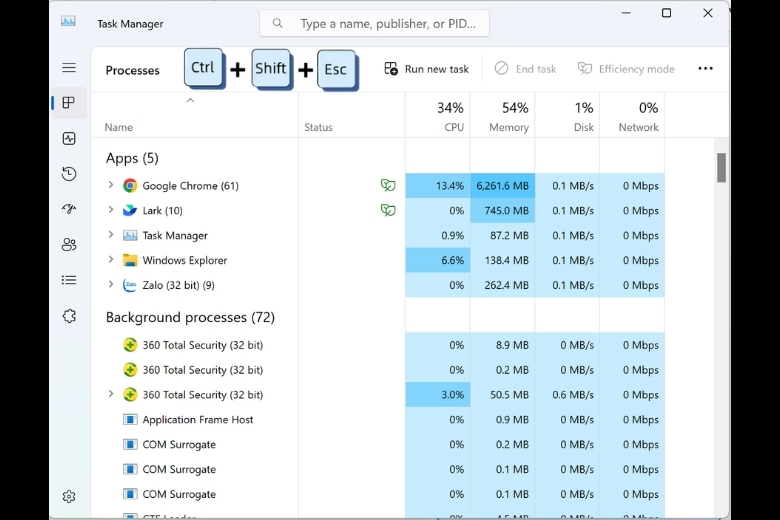Open Task Manager settings gear
Viewport: 780px width, 520px height.
click(x=69, y=497)
